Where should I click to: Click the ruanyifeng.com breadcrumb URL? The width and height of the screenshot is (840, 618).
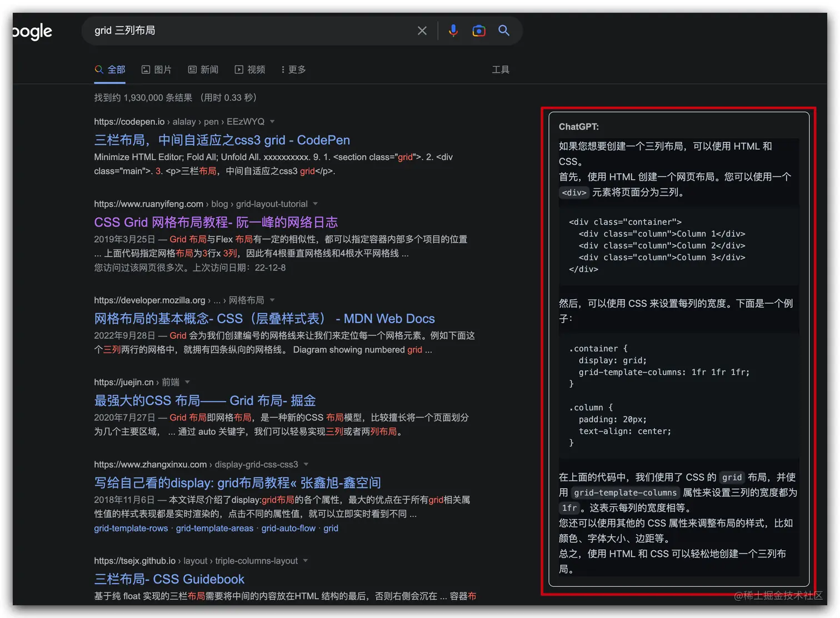pos(201,204)
